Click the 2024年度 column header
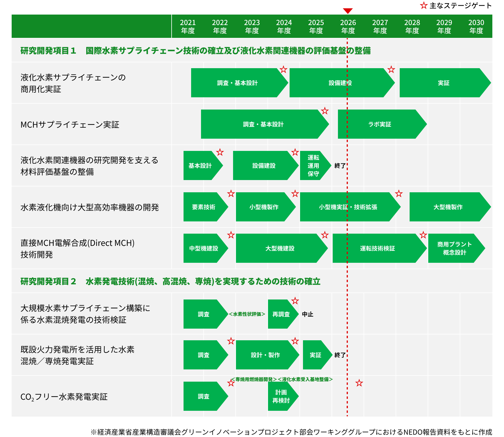The image size is (504, 437). 284,27
